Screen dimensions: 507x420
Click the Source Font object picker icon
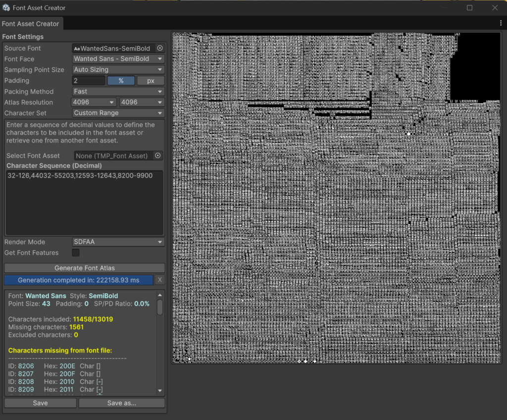[159, 48]
